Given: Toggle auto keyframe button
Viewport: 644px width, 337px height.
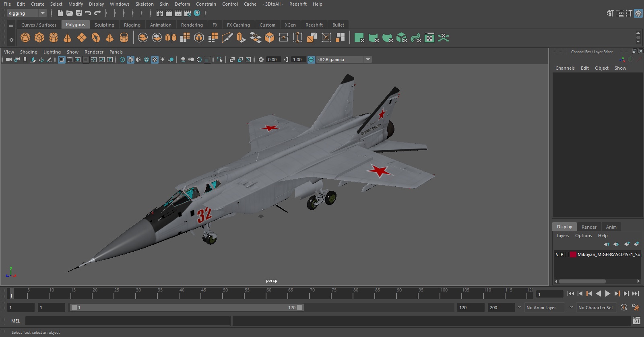Looking at the screenshot, I should coord(624,307).
